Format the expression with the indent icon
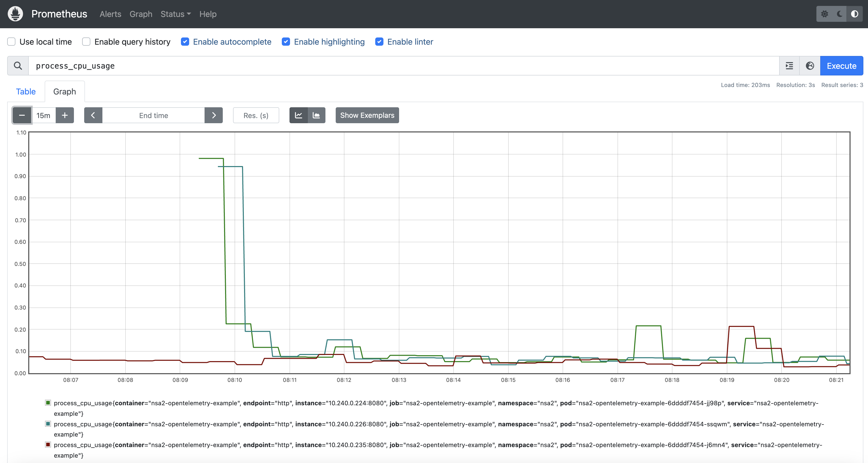The image size is (868, 463). 789,66
